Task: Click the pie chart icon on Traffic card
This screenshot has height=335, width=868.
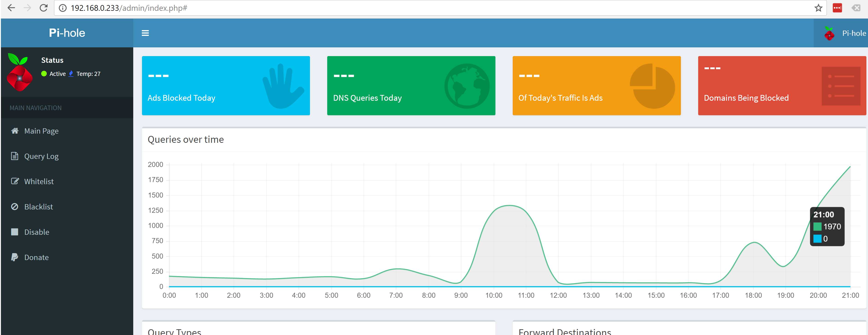Action: pyautogui.click(x=652, y=86)
